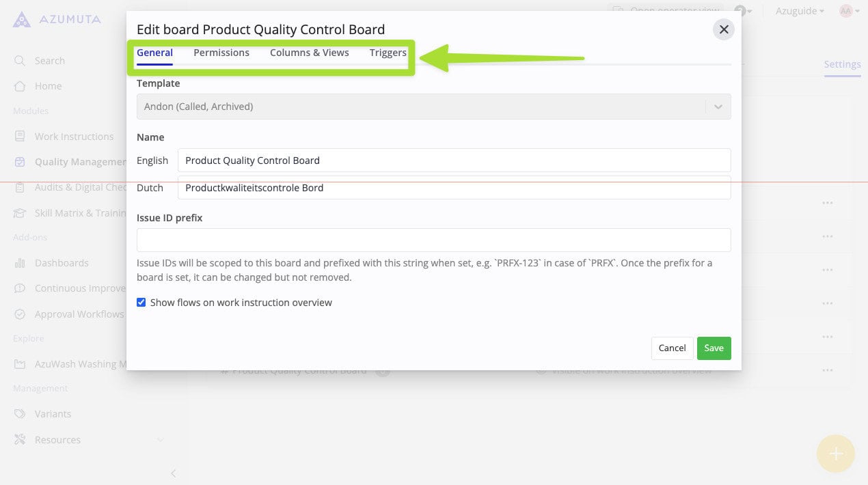The width and height of the screenshot is (868, 485).
Task: Click the Approval Workflows checkmark icon
Action: [20, 314]
